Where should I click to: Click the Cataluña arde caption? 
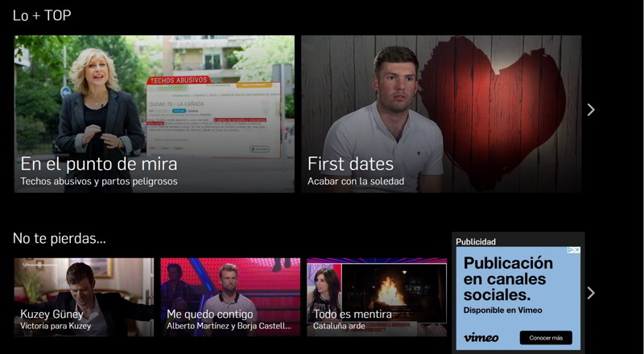(339, 327)
